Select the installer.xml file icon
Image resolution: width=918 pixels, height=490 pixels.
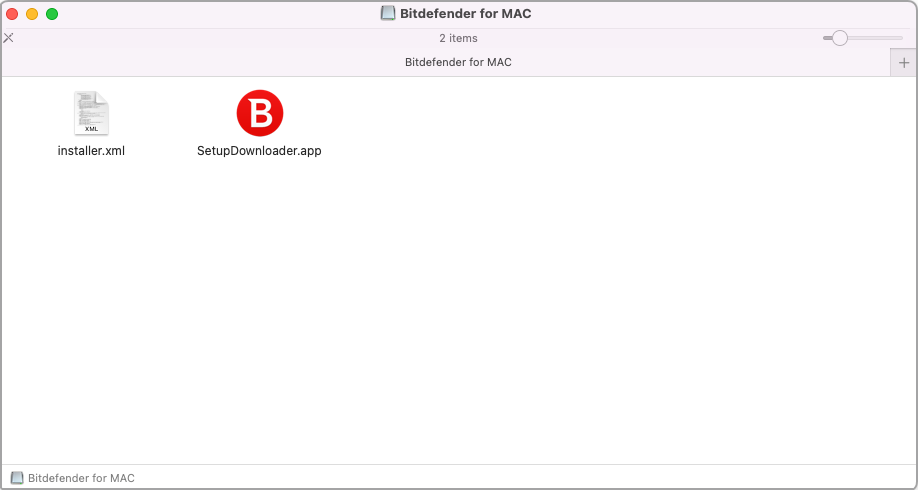point(91,113)
